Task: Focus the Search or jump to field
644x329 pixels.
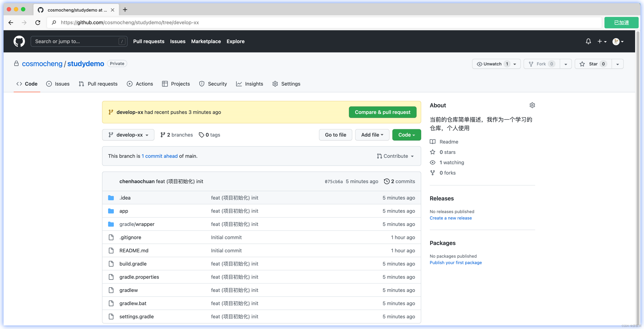Action: point(79,41)
